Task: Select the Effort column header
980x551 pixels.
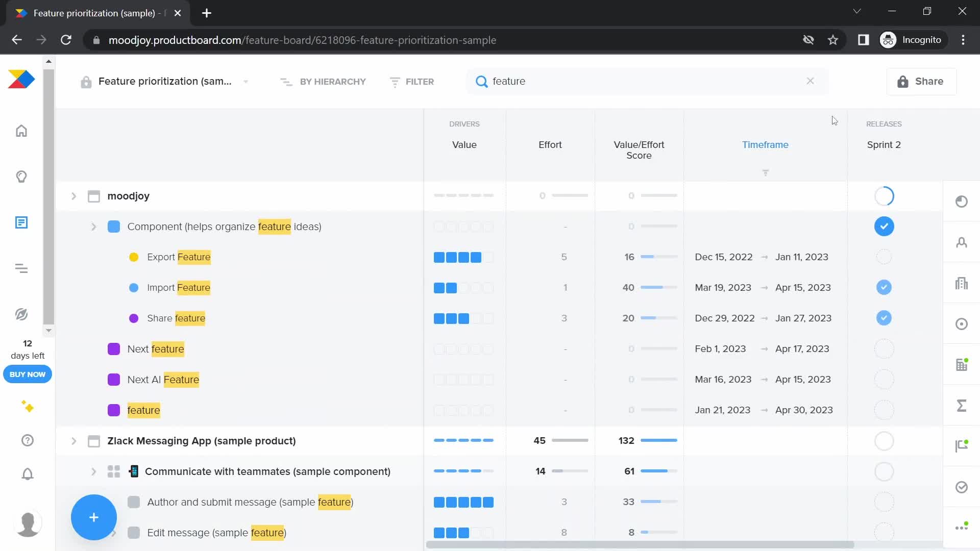Action: pyautogui.click(x=550, y=145)
